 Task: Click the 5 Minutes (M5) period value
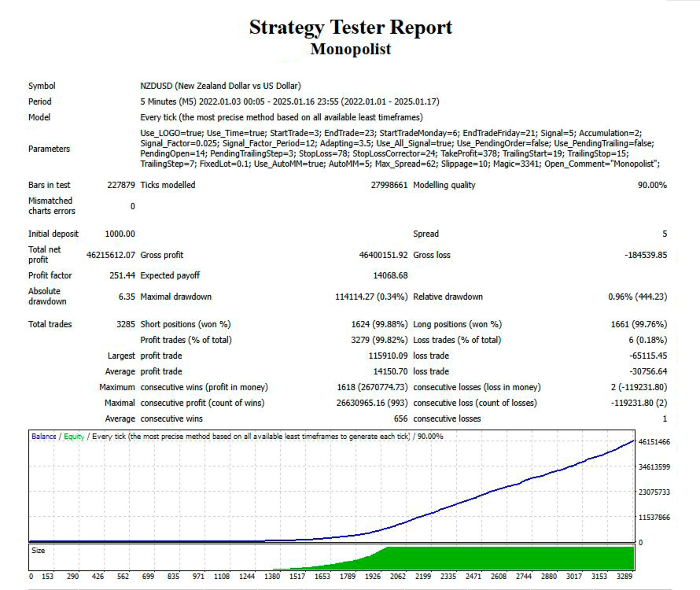[x=289, y=101]
